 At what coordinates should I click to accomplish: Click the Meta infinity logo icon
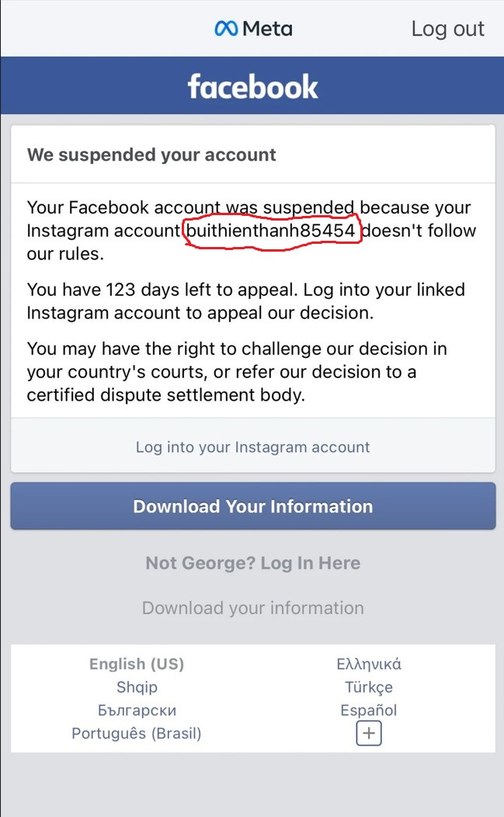click(226, 29)
